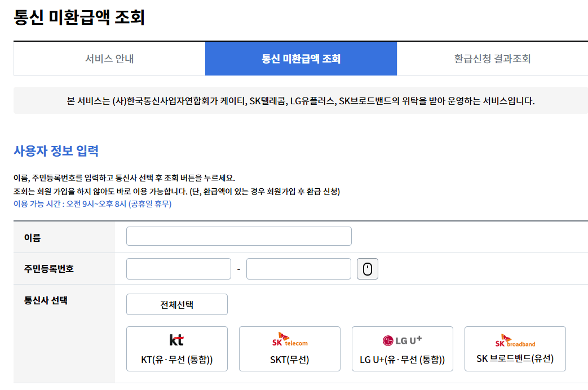Click the front 주민등록번호 input field
Screen dimensions: 588x390
tap(178, 269)
